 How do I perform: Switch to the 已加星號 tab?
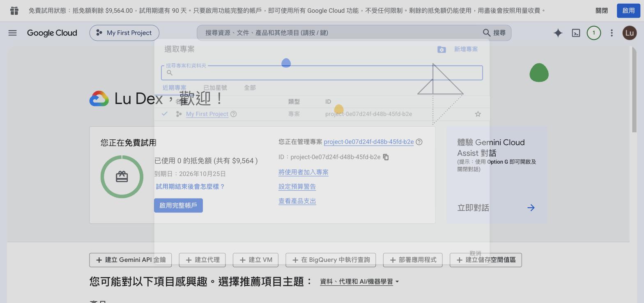[215, 88]
